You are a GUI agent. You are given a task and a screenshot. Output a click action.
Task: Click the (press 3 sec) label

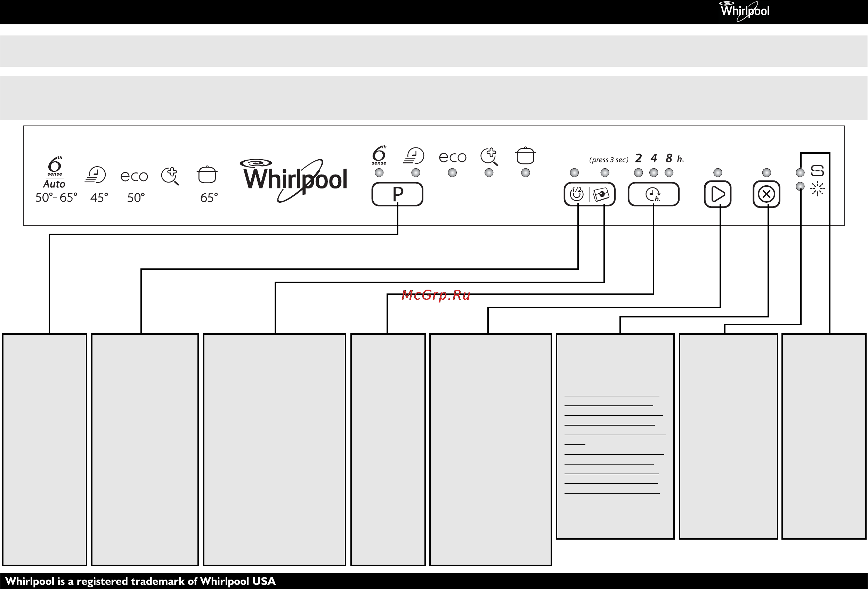[609, 160]
